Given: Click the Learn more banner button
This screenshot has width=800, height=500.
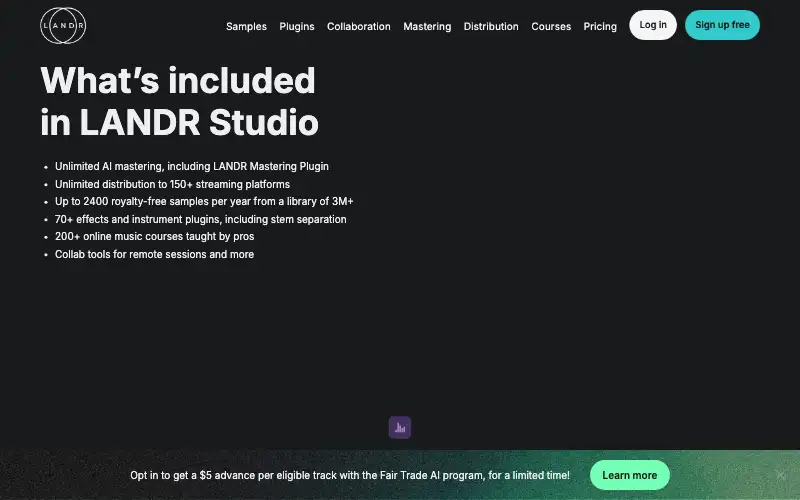Looking at the screenshot, I should click(x=630, y=475).
